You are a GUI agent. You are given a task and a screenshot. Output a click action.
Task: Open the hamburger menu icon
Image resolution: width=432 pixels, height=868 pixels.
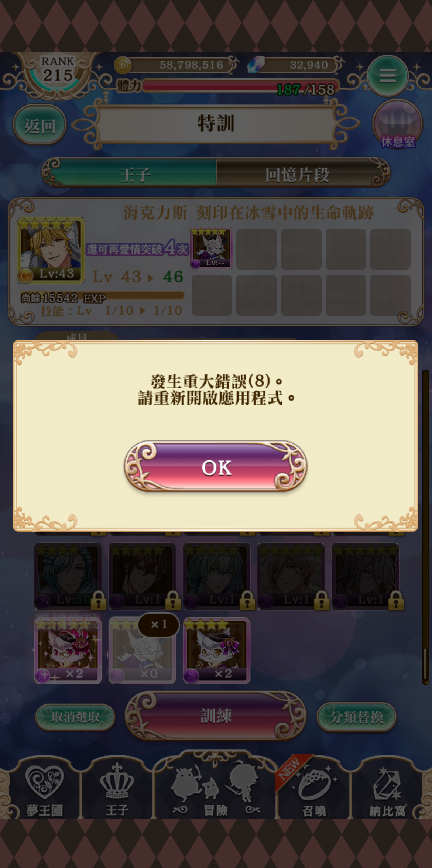coord(387,76)
